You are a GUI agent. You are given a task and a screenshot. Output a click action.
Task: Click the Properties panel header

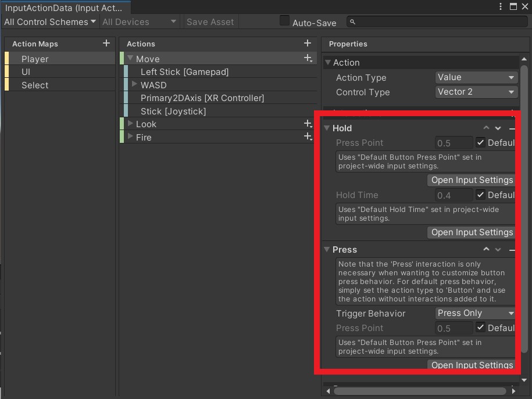click(425, 44)
